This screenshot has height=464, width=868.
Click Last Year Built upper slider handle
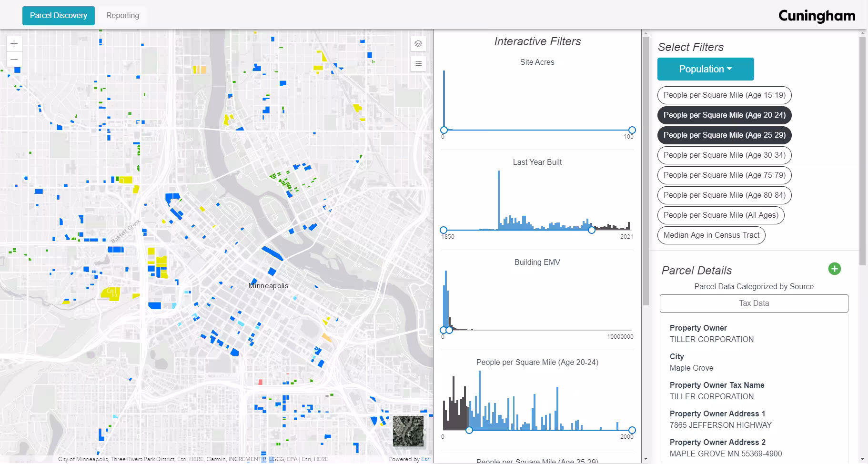pyautogui.click(x=591, y=230)
